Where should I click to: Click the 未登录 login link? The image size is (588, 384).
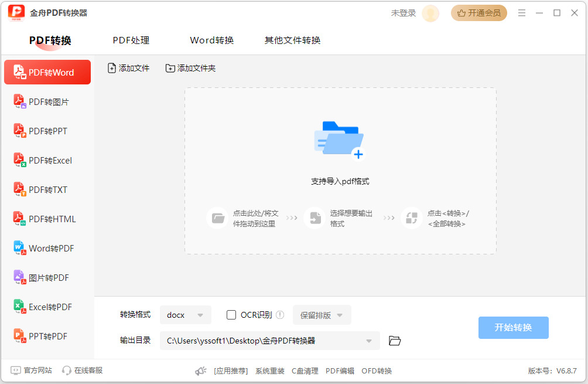point(404,13)
